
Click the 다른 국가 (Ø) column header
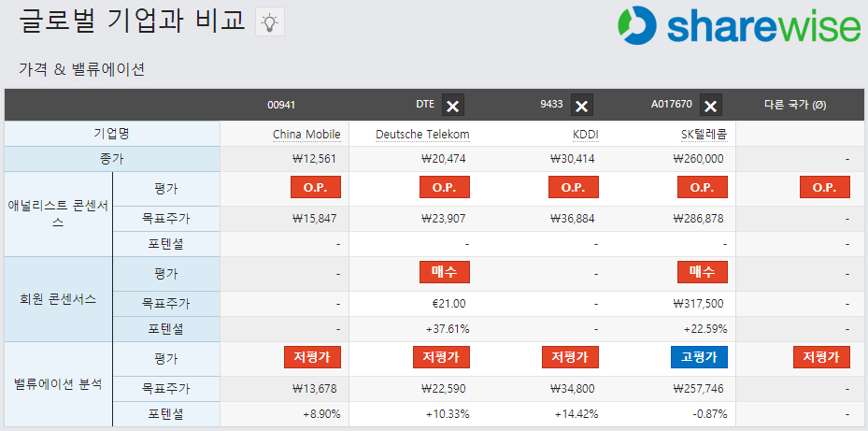795,105
